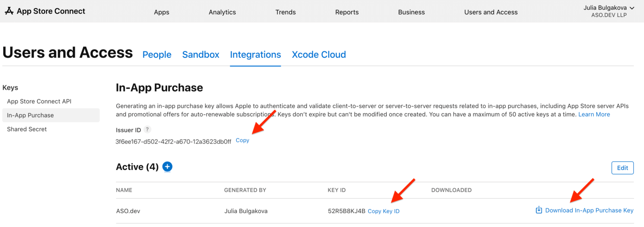Click the Users and Access page title

point(68,52)
